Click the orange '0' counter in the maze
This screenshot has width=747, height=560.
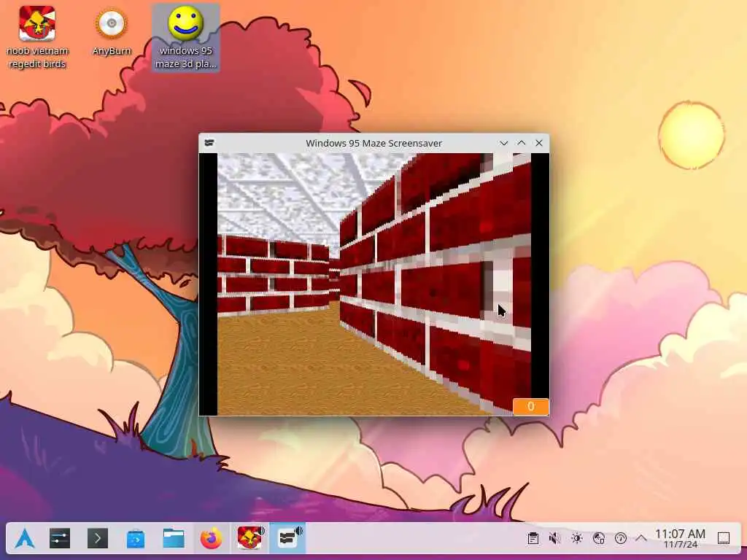(x=531, y=407)
